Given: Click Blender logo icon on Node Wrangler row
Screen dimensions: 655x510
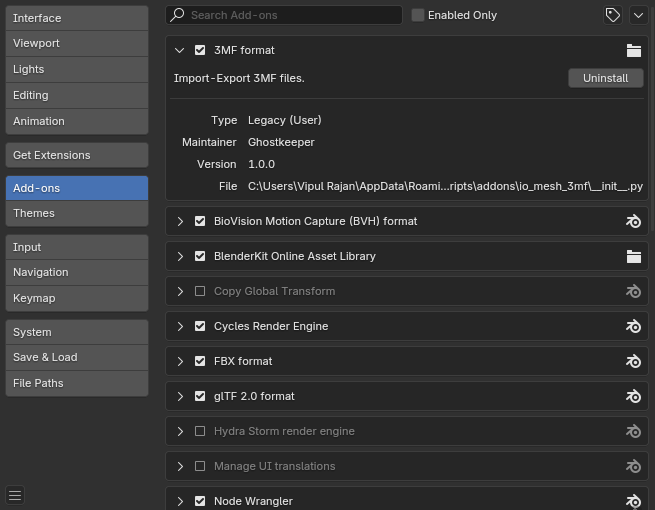Looking at the screenshot, I should point(633,501).
